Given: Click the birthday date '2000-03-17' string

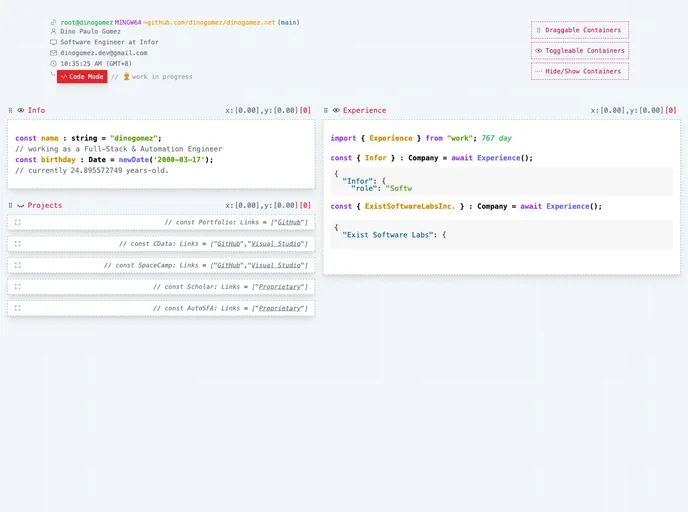Looking at the screenshot, I should 179,160.
